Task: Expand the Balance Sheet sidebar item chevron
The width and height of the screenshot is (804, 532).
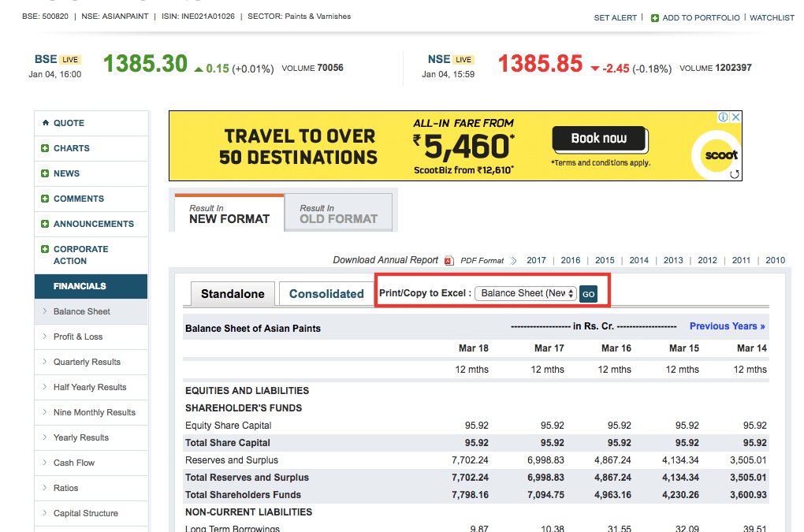Action: pos(45,311)
